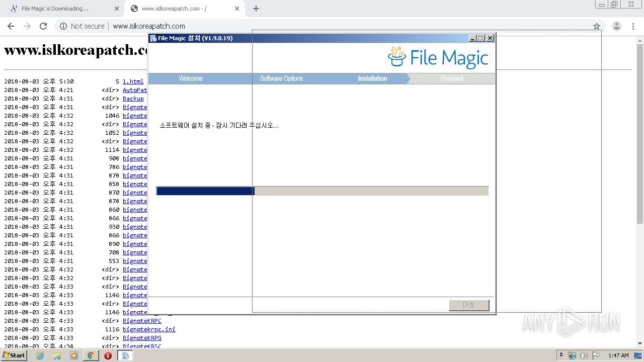This screenshot has height=362, width=644.
Task: Open the Chrome profile avatar menu
Action: click(617, 26)
